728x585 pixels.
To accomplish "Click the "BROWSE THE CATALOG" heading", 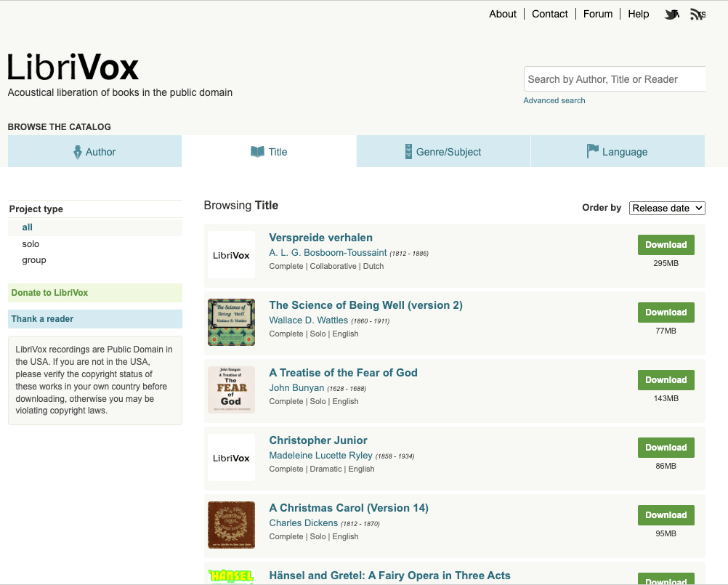I will tap(60, 126).
